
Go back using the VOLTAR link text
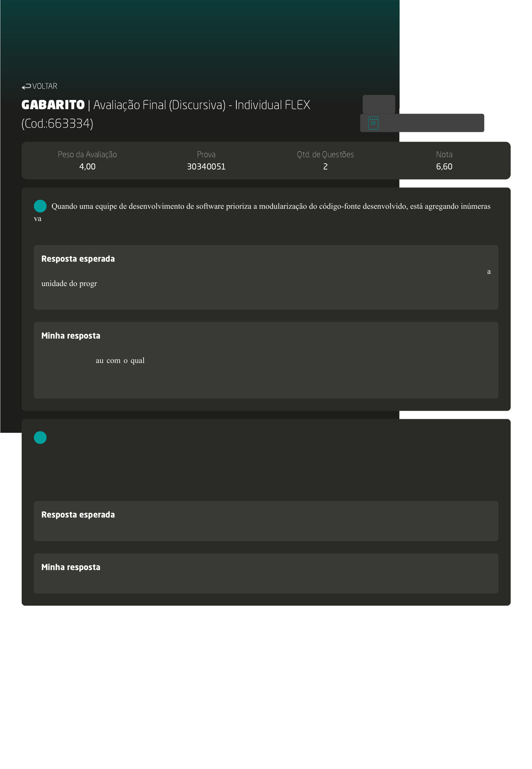[45, 86]
